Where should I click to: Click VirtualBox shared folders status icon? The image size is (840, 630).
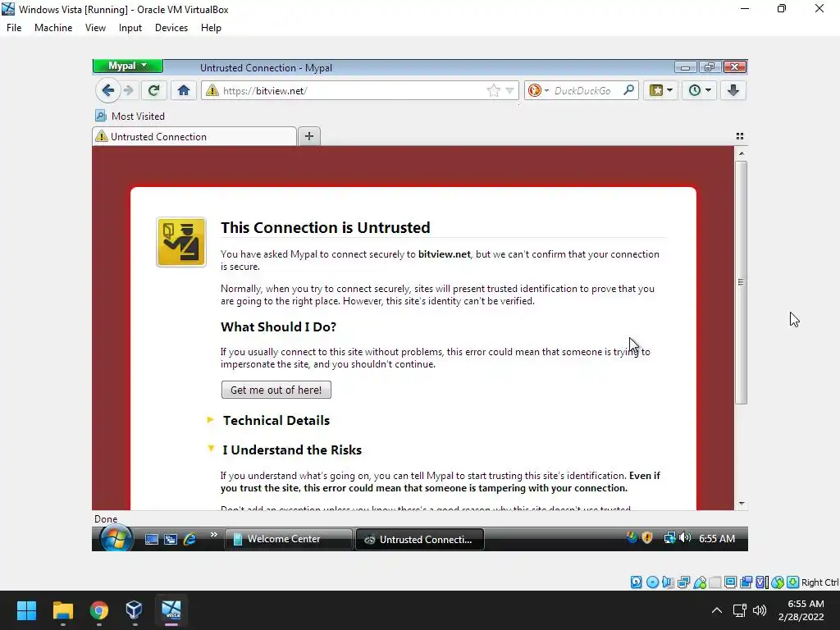tap(715, 582)
